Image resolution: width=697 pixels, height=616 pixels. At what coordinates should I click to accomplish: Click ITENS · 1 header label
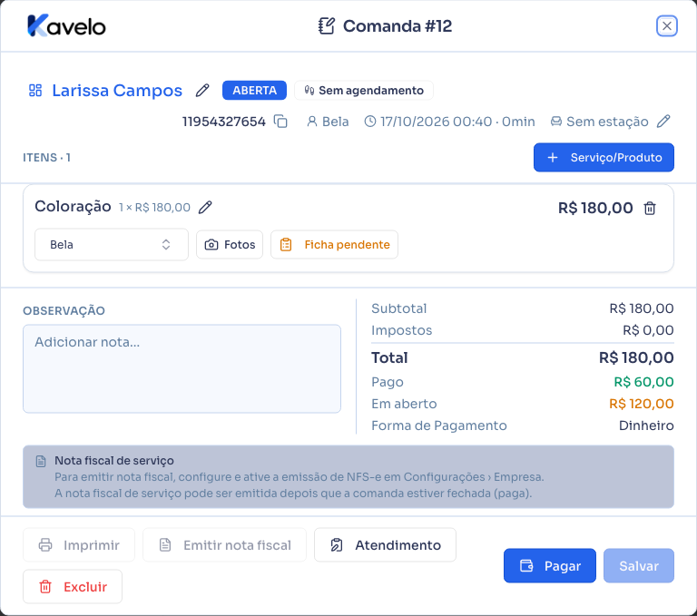click(46, 158)
